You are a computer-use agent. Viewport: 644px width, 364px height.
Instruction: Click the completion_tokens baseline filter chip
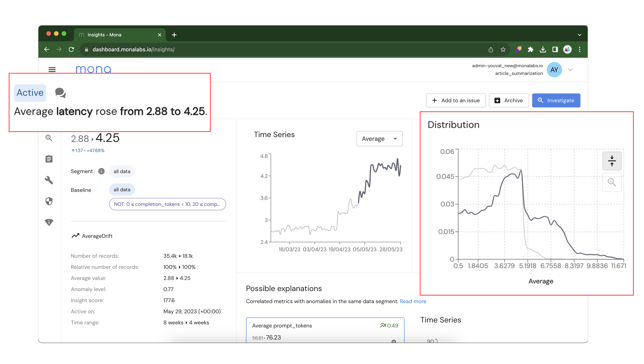click(167, 204)
